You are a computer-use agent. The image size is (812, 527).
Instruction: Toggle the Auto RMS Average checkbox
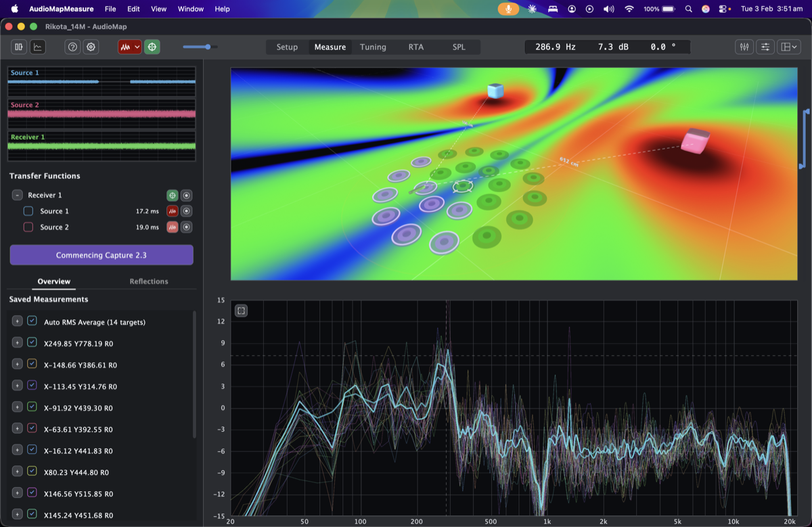(32, 321)
